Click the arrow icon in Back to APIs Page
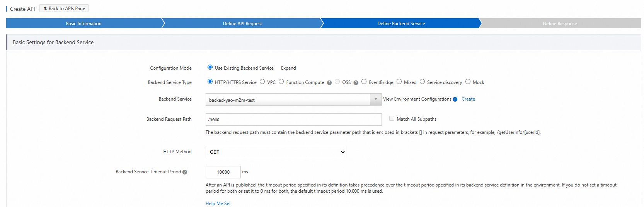This screenshot has width=644, height=207. 45,8
